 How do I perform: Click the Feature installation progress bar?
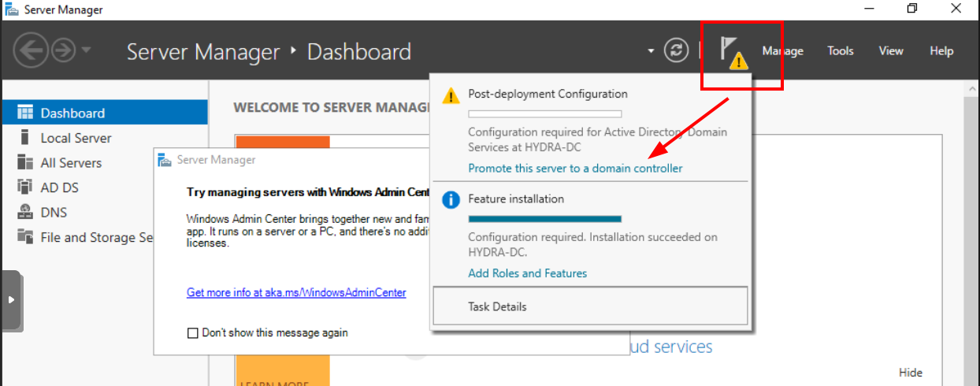[x=544, y=218]
